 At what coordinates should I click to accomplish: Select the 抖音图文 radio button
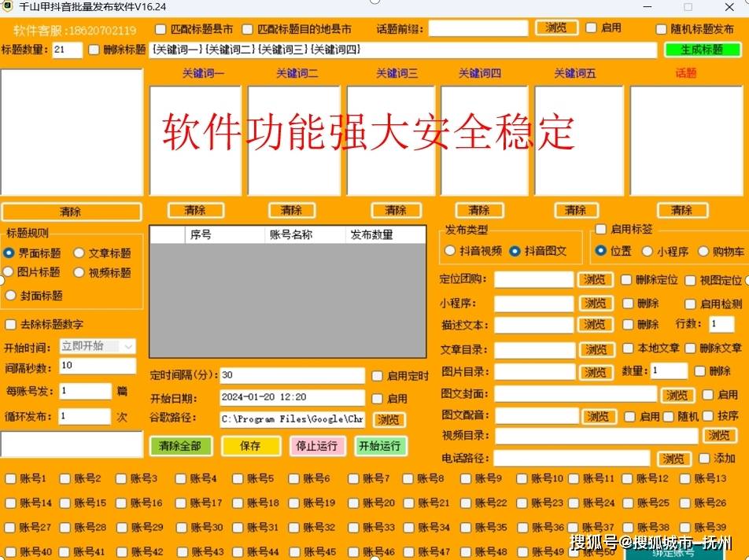[x=515, y=251]
